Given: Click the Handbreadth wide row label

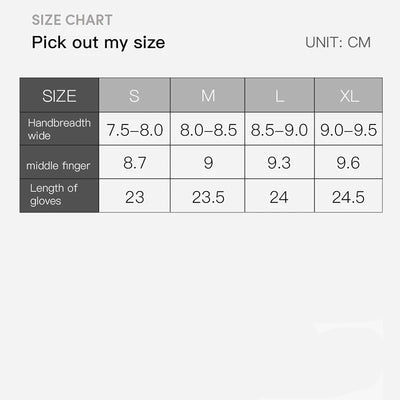Looking at the screenshot, I should coord(59,129).
